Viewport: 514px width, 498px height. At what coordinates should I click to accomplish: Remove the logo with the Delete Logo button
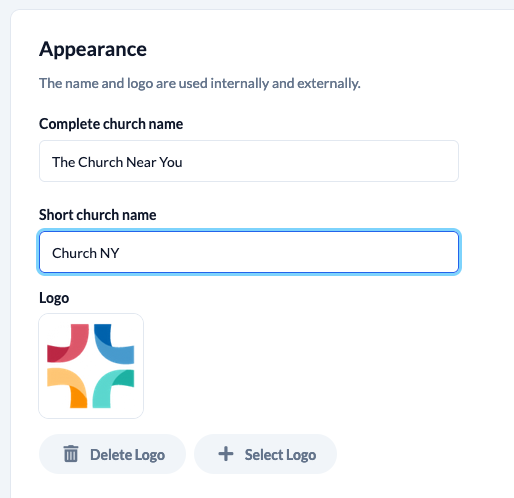click(112, 454)
